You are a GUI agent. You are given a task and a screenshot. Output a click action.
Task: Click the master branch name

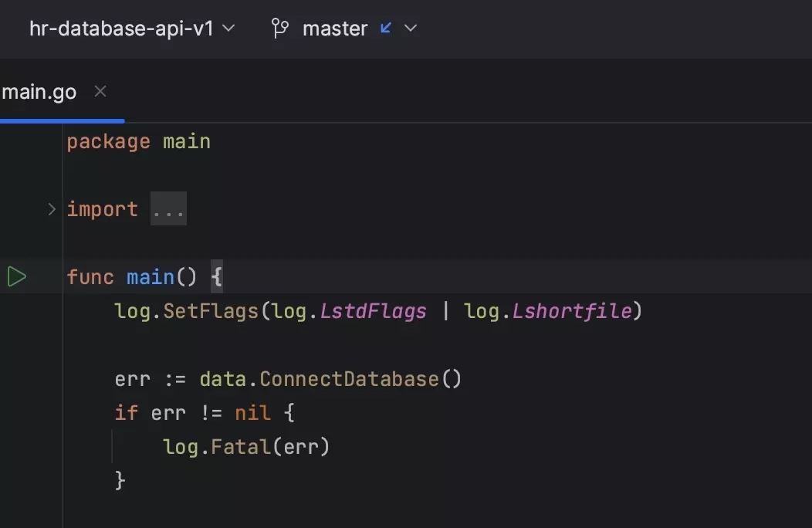[x=335, y=29]
